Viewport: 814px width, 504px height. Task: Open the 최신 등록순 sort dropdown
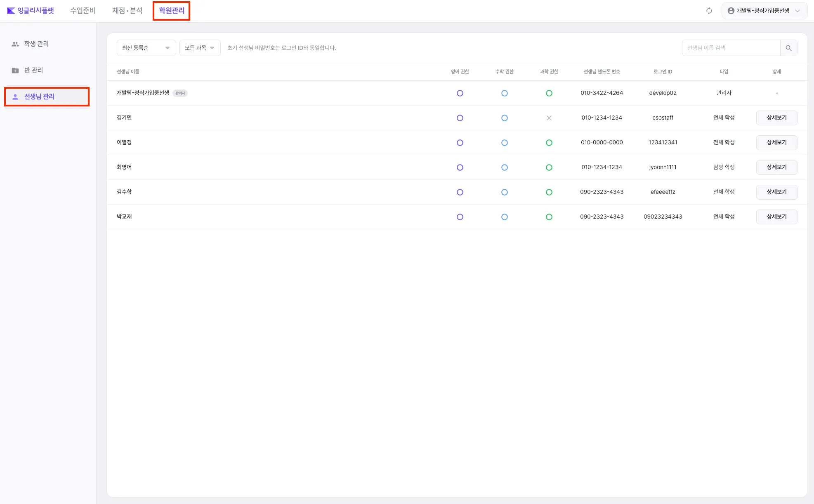point(146,48)
